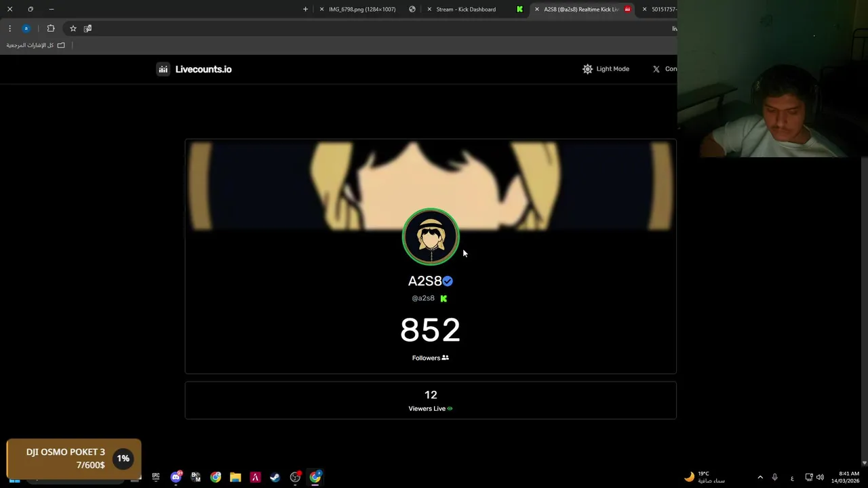The image size is (868, 488).
Task: Close the A2S8 Realtime Kick tab
Action: coord(537,9)
